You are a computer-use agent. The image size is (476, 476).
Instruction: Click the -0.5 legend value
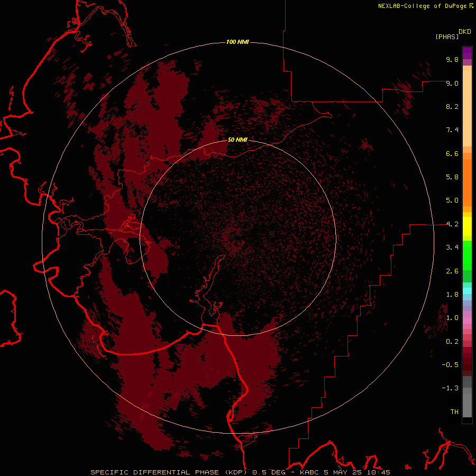pyautogui.click(x=450, y=365)
